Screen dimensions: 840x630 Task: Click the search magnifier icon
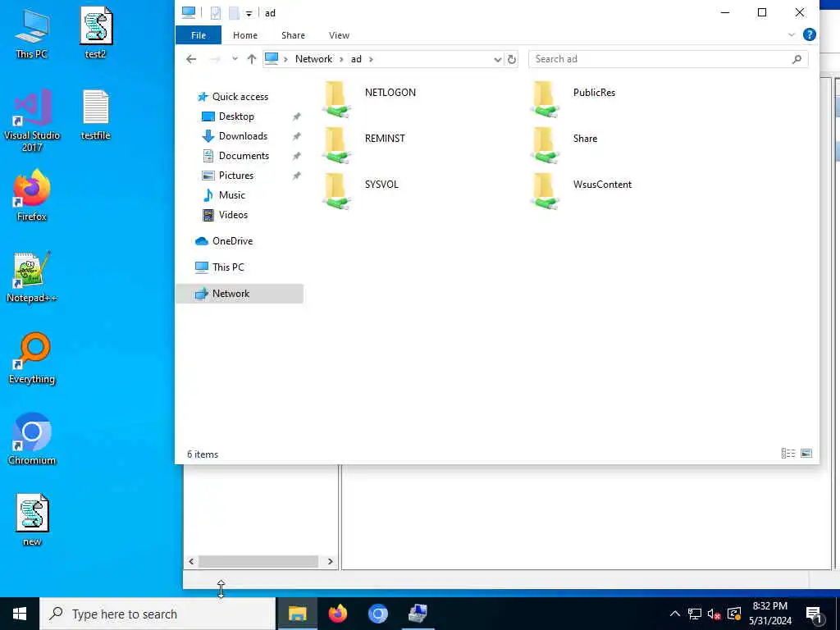797,59
